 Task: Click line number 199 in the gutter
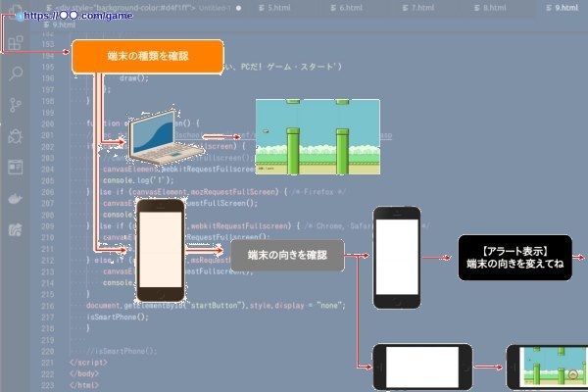pos(48,113)
